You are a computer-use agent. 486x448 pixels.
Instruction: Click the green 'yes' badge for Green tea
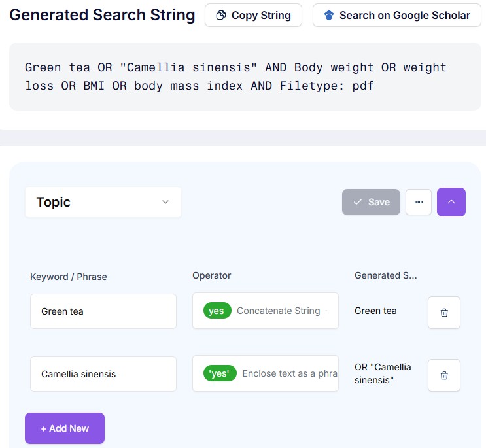217,311
